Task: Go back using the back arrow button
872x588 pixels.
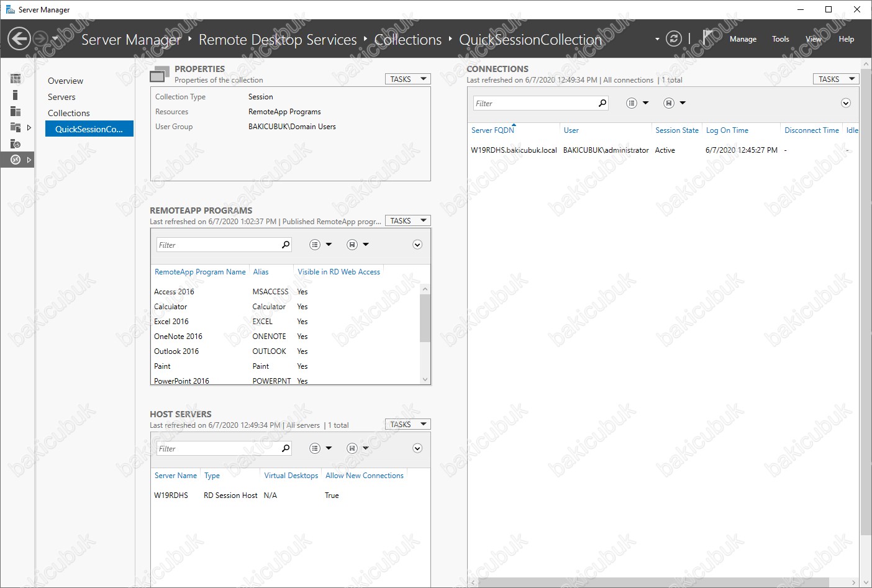Action: coord(19,38)
